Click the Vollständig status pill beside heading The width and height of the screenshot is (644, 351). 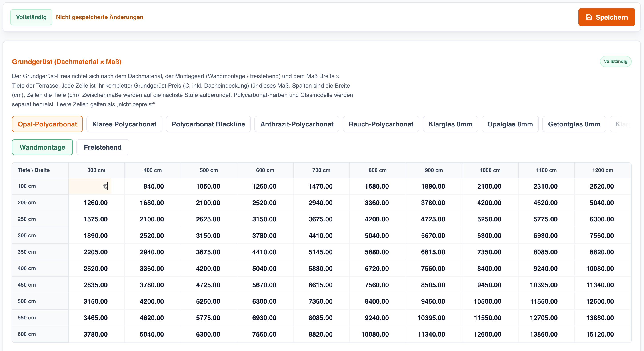click(x=615, y=62)
